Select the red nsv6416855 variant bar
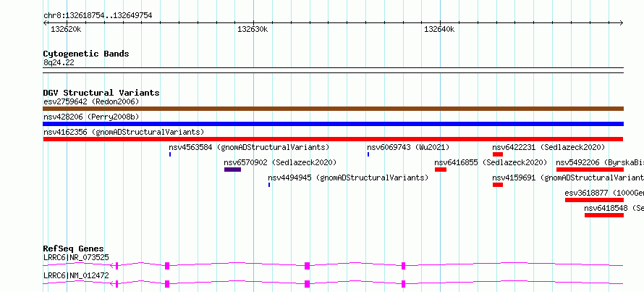The width and height of the screenshot is (644, 292). [x=440, y=170]
